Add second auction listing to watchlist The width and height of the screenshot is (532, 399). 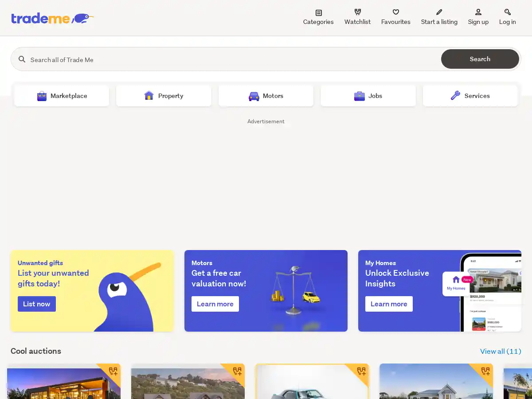click(x=237, y=371)
